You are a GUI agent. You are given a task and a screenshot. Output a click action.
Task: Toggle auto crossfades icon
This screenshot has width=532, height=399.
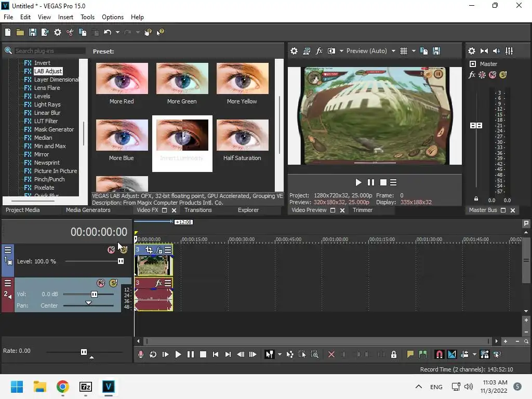[451, 354]
